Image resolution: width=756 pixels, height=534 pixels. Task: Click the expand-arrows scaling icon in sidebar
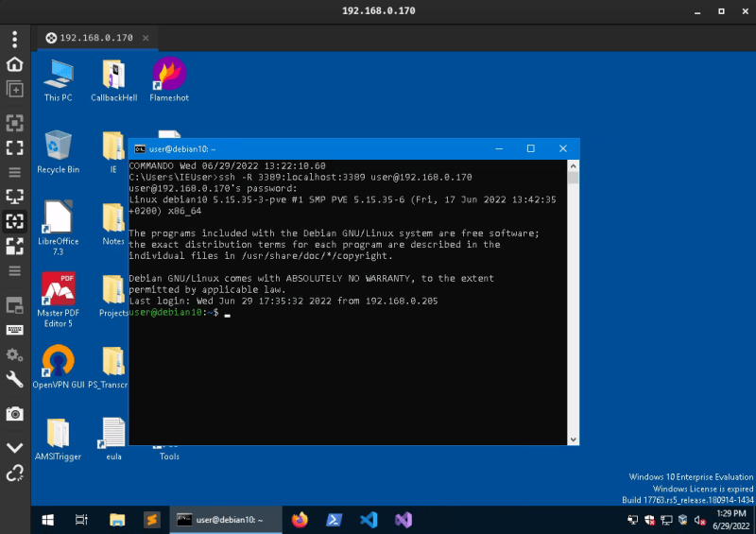pyautogui.click(x=14, y=246)
